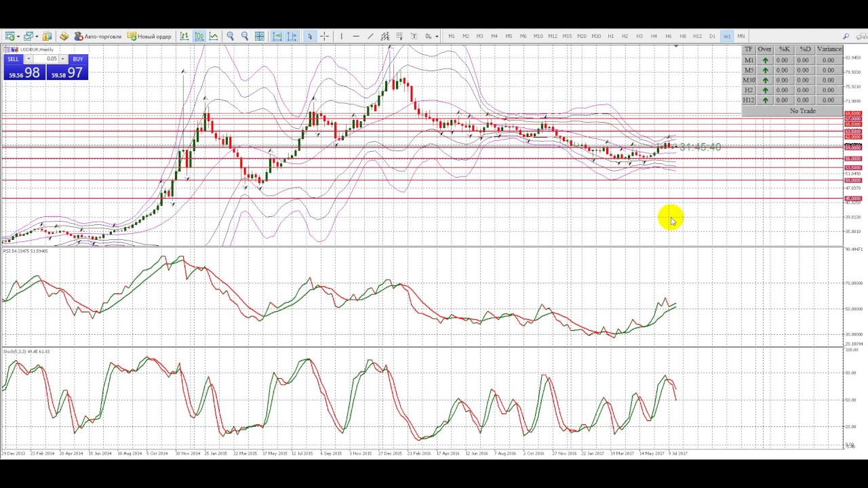Click the Stoch(5,3,3) indicator label

tap(26, 351)
